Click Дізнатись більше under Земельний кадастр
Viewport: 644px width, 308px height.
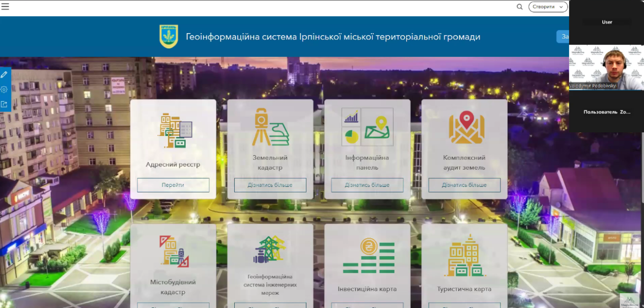(270, 185)
